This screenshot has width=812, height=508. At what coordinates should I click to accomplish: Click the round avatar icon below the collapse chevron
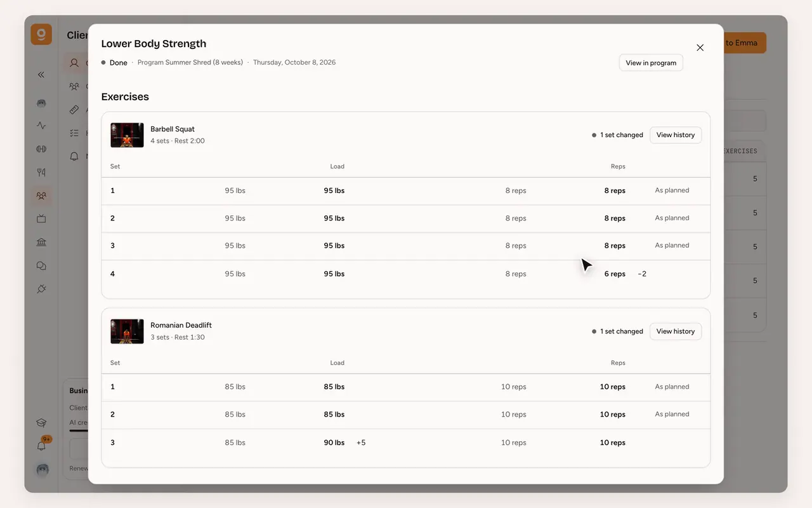41,103
